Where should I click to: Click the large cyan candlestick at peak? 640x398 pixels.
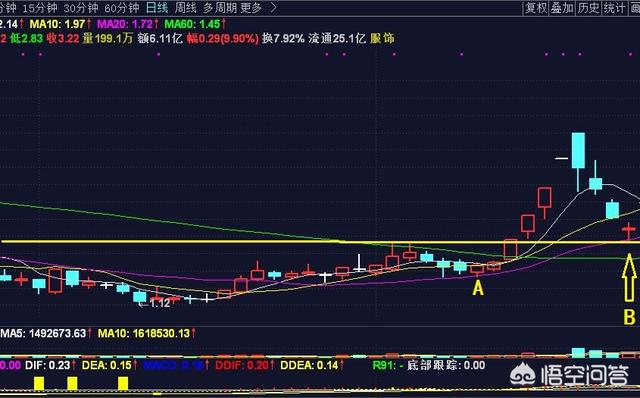pos(578,150)
